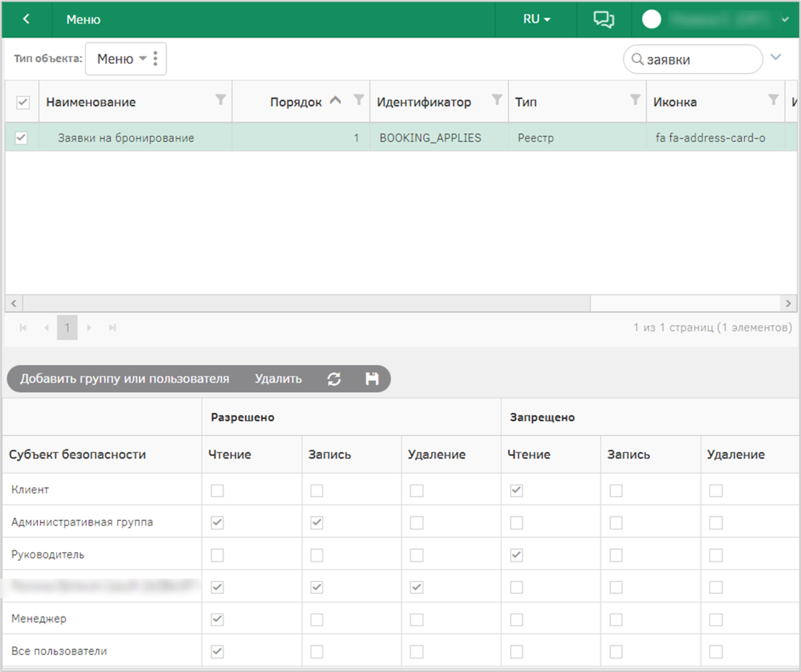Click the Реестр type cell
The image size is (801, 672).
(577, 137)
